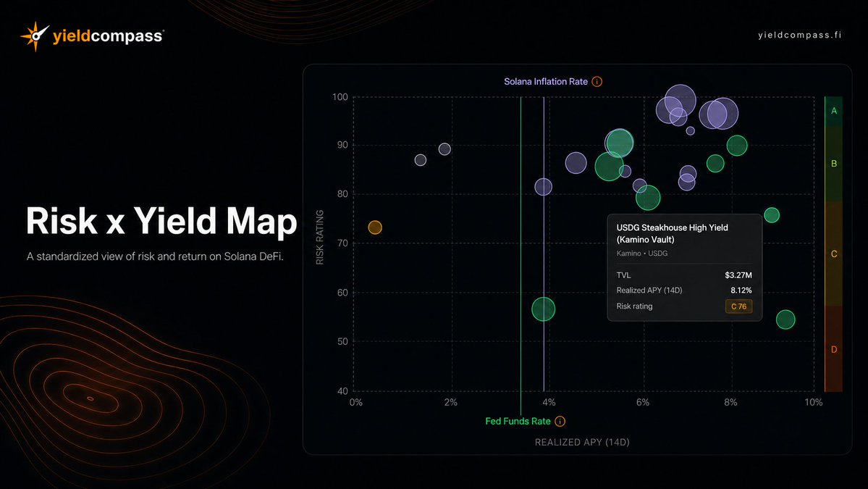The image size is (868, 489).
Task: Click the USDG Steakhouse High Yield tooltip title
Action: click(x=672, y=234)
